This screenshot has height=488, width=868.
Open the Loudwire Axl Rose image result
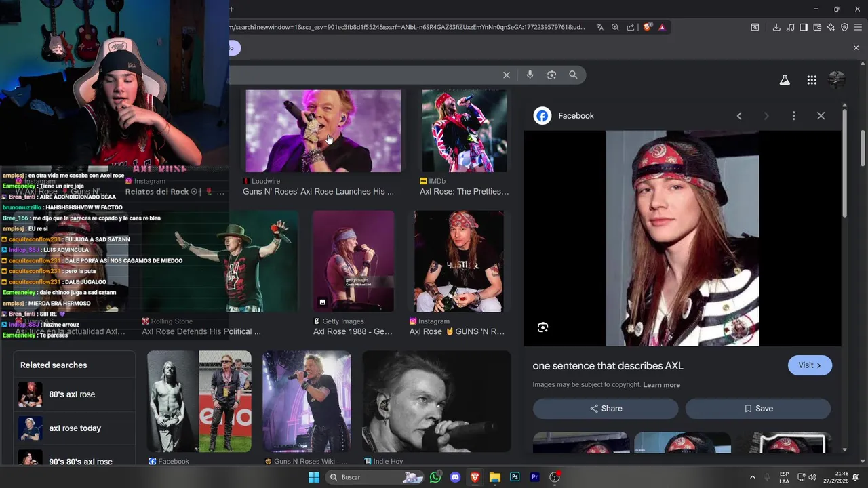(323, 131)
